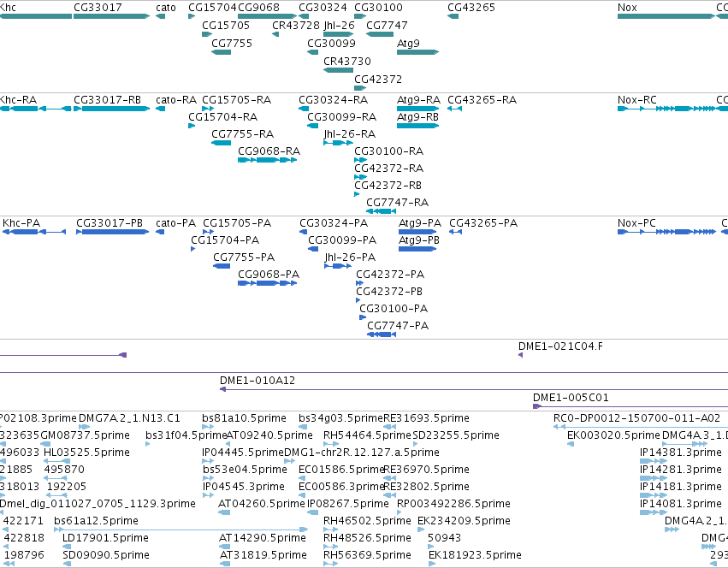Select the CG7747-PA protein label
This screenshot has width=728, height=568.
click(x=398, y=326)
